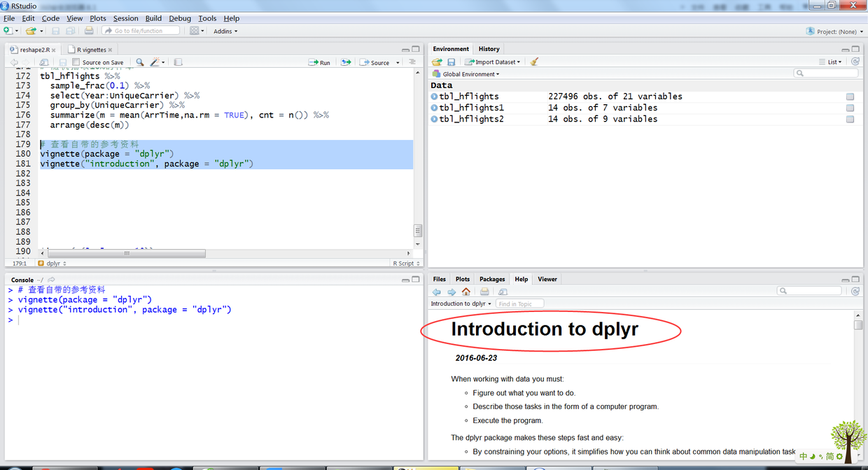This screenshot has height=470, width=868.
Task: Click the Run button
Action: [320, 62]
